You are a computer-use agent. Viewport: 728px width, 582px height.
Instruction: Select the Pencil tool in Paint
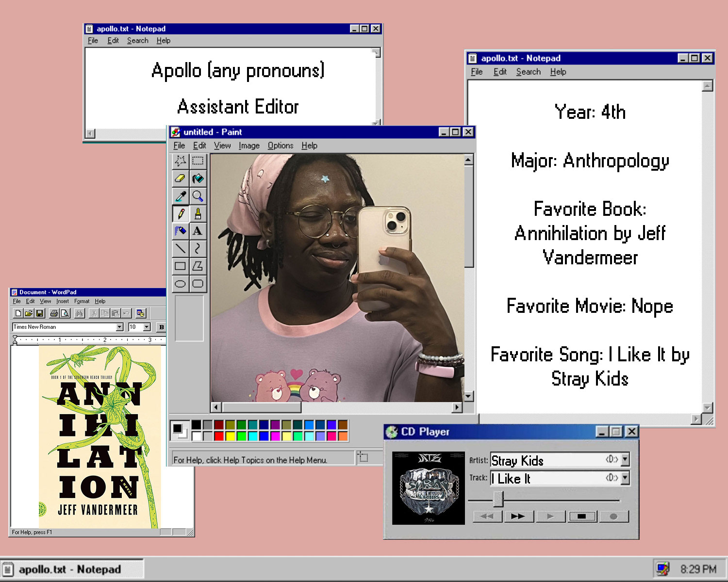pos(180,213)
